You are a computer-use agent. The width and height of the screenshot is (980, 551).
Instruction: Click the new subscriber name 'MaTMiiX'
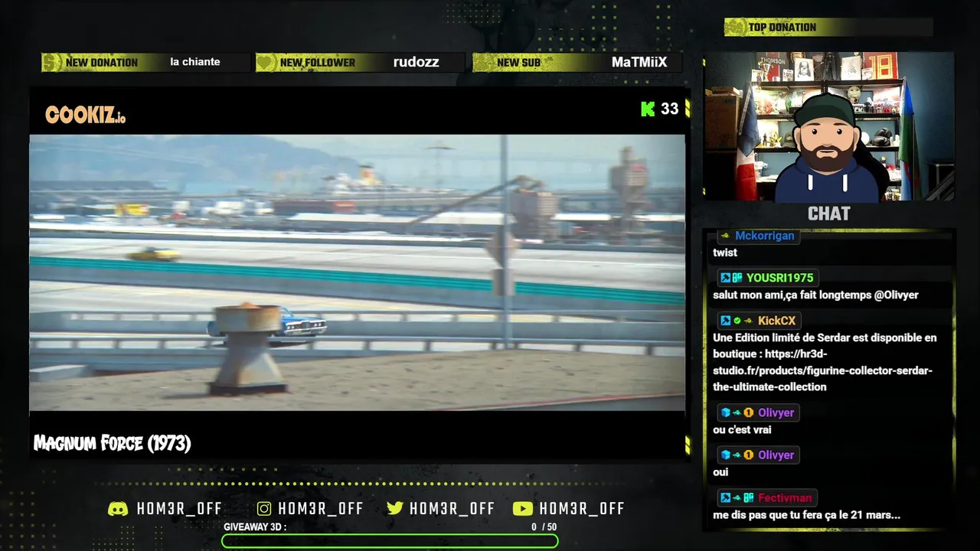pos(639,63)
